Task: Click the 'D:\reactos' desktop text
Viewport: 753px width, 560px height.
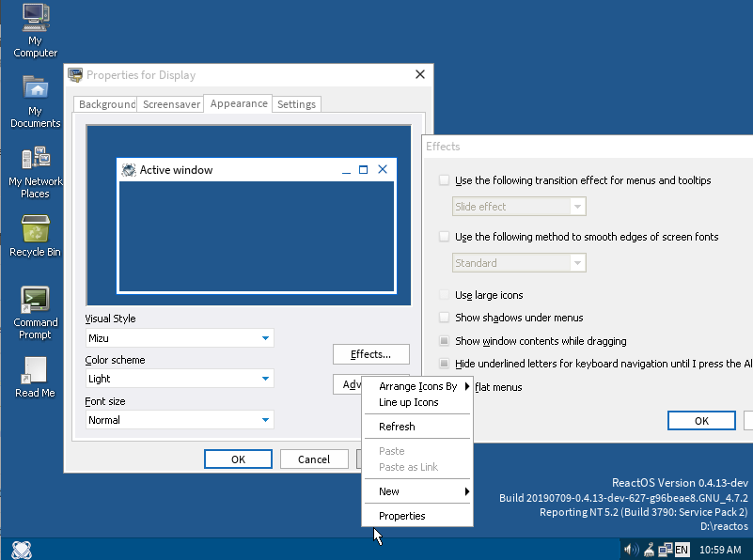Action: [724, 526]
